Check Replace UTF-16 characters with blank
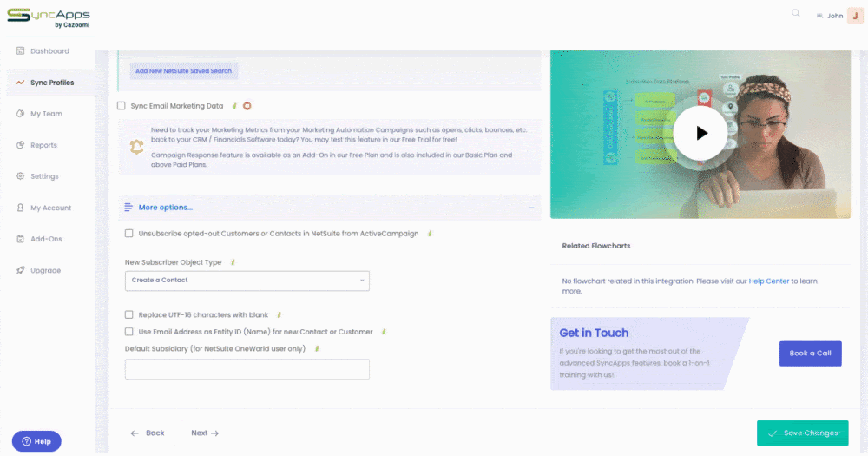868x456 pixels. pyautogui.click(x=129, y=314)
